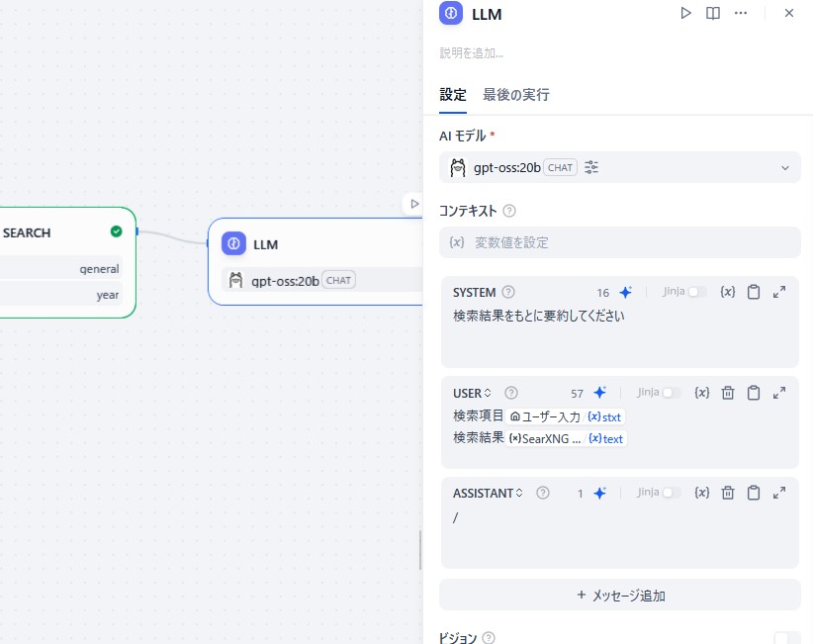Add a new message with メッセージ追加
Screen dimensions: 813x644
tap(619, 595)
